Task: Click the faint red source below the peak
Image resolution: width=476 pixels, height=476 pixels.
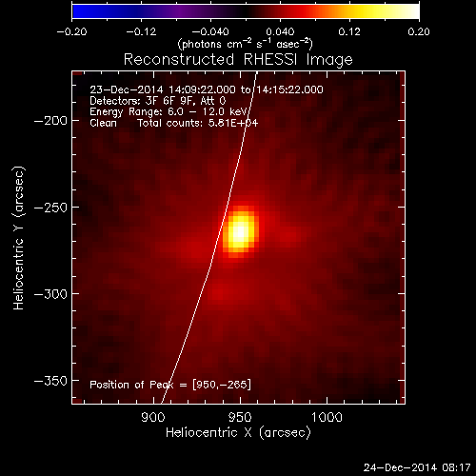Action: point(219,292)
